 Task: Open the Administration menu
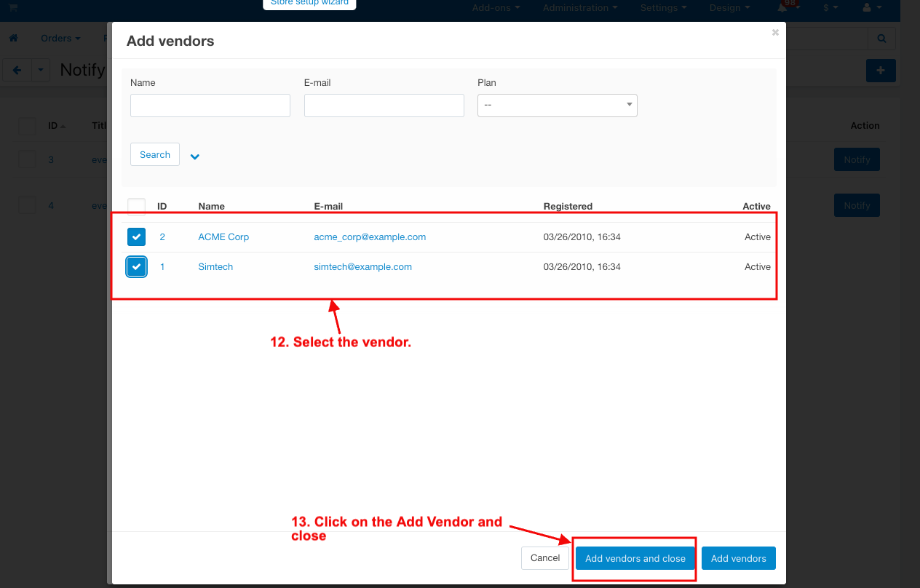point(579,8)
